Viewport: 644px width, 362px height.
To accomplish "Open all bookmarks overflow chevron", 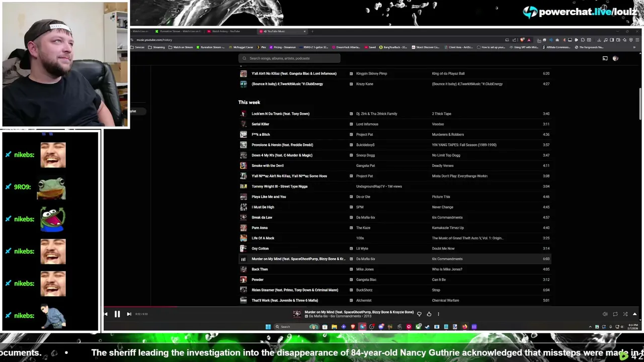I will (x=634, y=47).
